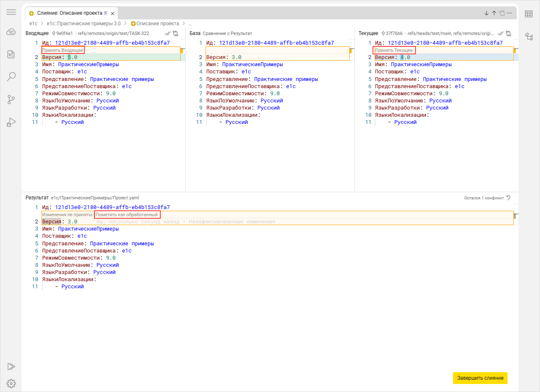Viewport: 540px width, 392px height.
Task: Go to next conflict with down arrow
Action: 486,13
